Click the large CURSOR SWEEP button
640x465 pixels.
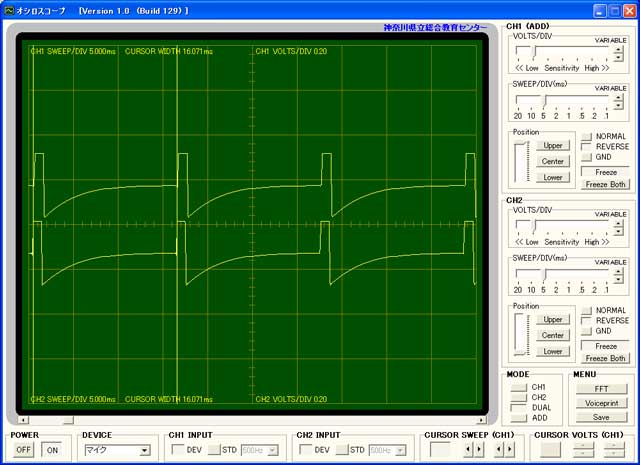click(x=440, y=450)
